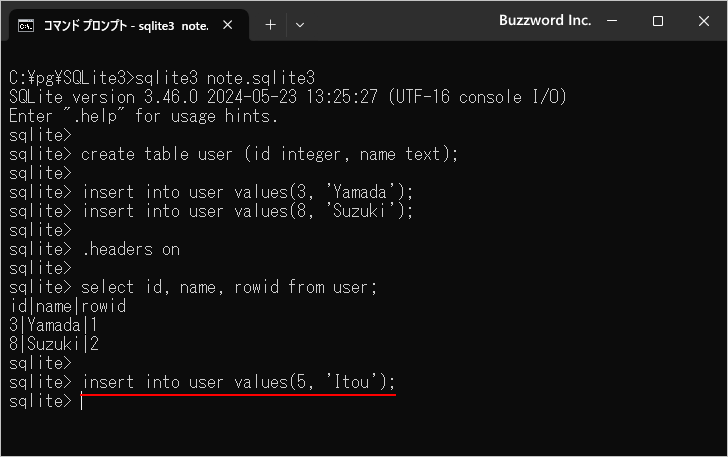The width and height of the screenshot is (728, 457).
Task: Click the .headers on command text
Action: [x=131, y=249]
